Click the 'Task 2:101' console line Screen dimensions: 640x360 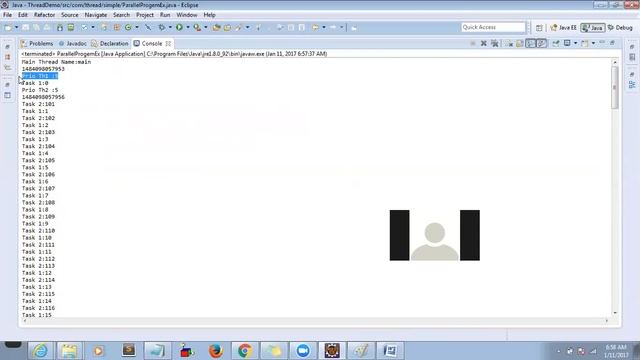point(38,104)
